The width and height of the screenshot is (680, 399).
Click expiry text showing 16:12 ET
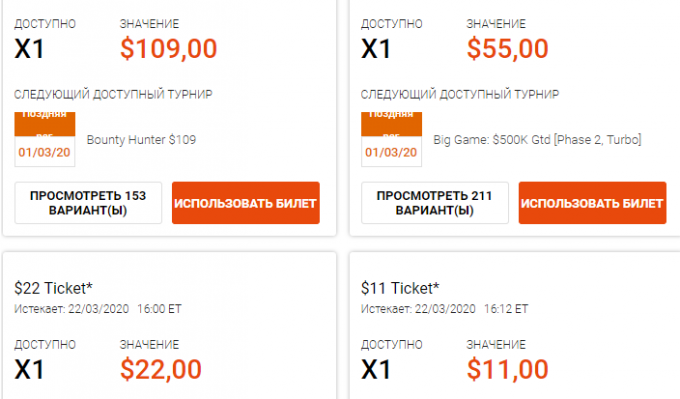445,309
